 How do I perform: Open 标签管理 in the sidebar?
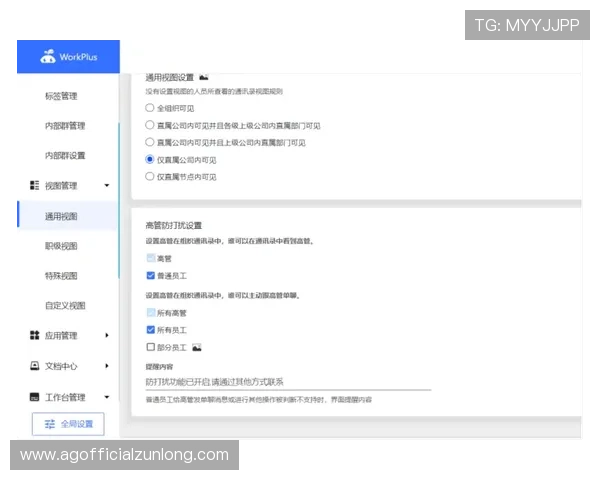coord(61,96)
